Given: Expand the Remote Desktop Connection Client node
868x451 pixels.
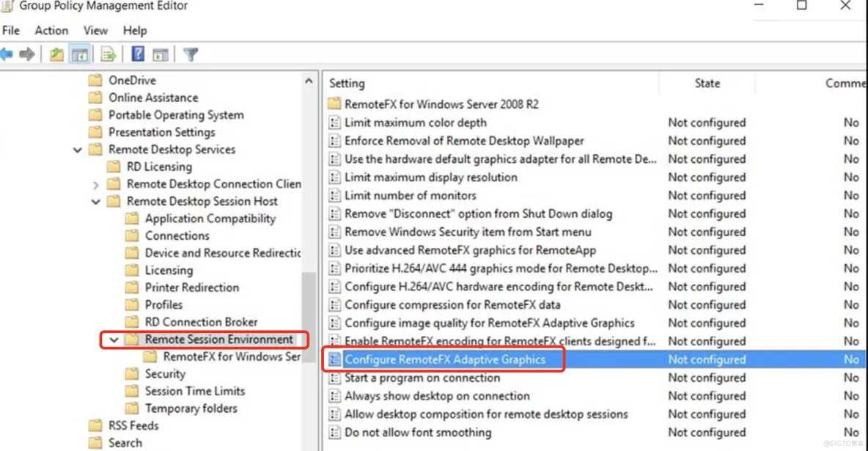Looking at the screenshot, I should point(96,185).
